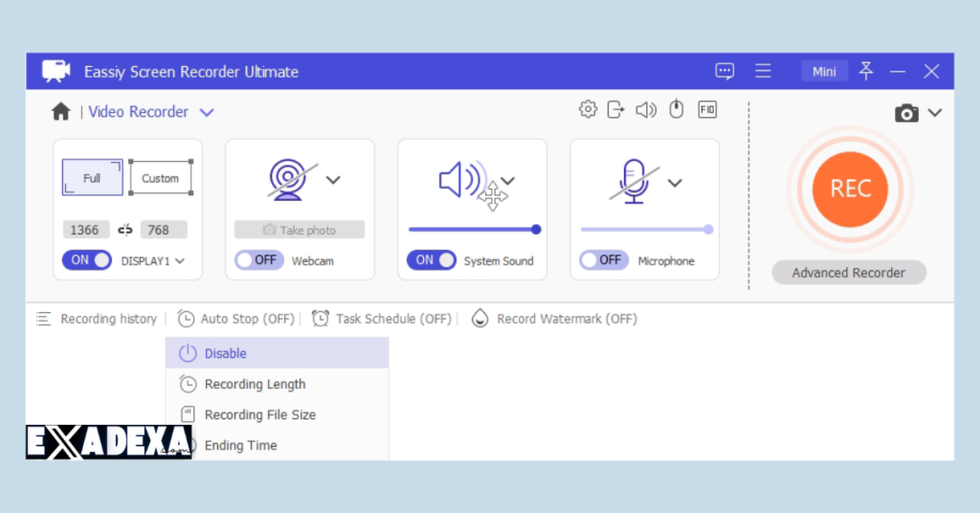This screenshot has height=513, width=980.
Task: Select Full screen recording area
Action: point(93,177)
